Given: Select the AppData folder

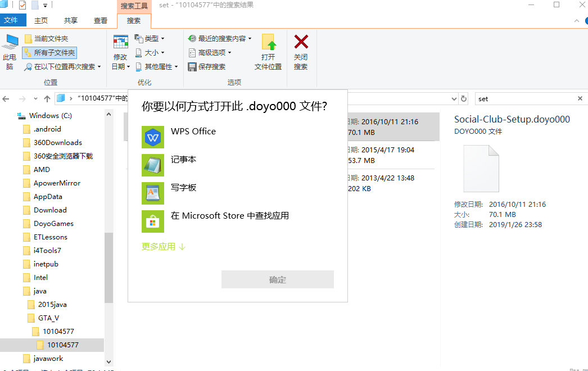Looking at the screenshot, I should pos(43,197).
